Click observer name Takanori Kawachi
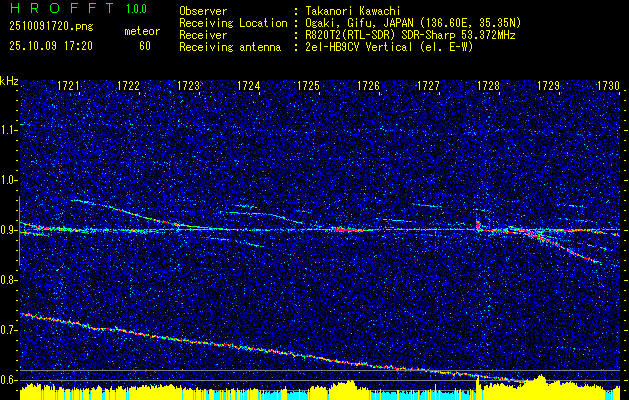 pos(351,12)
